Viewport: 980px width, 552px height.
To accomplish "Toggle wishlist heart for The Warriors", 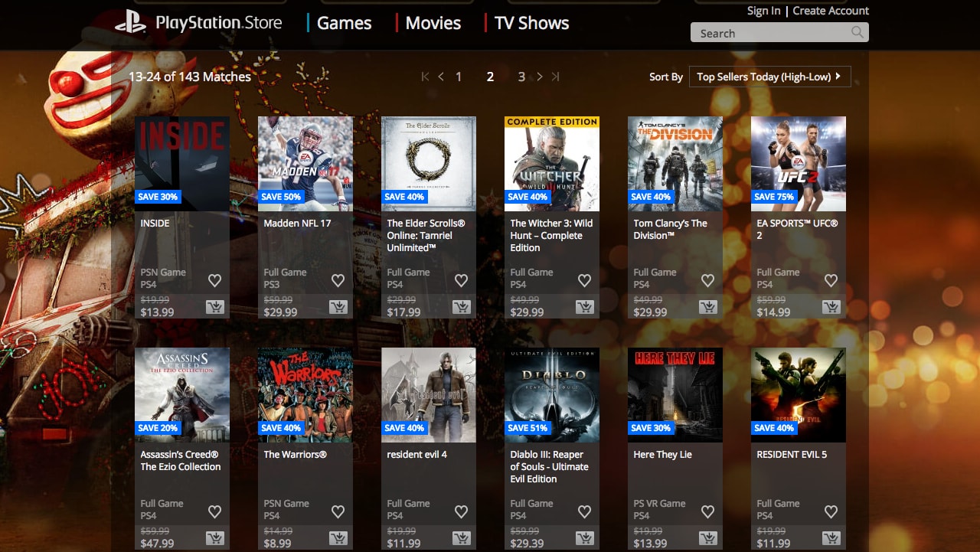I will pos(338,511).
